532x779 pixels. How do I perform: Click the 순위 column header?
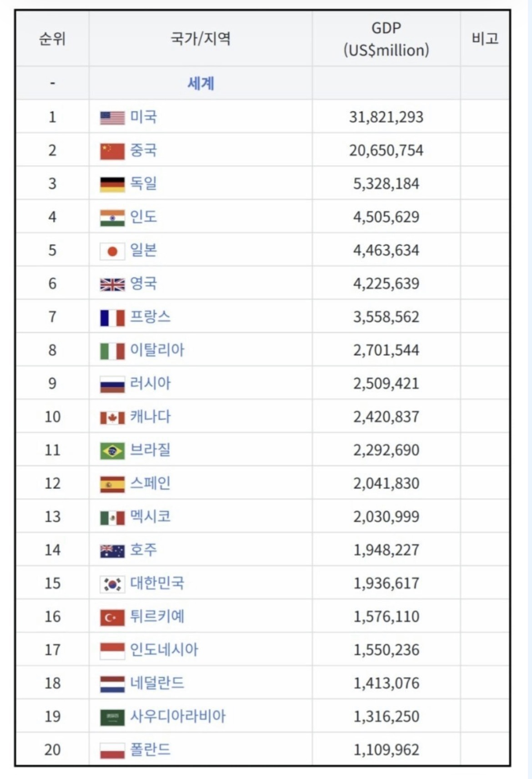click(x=52, y=39)
